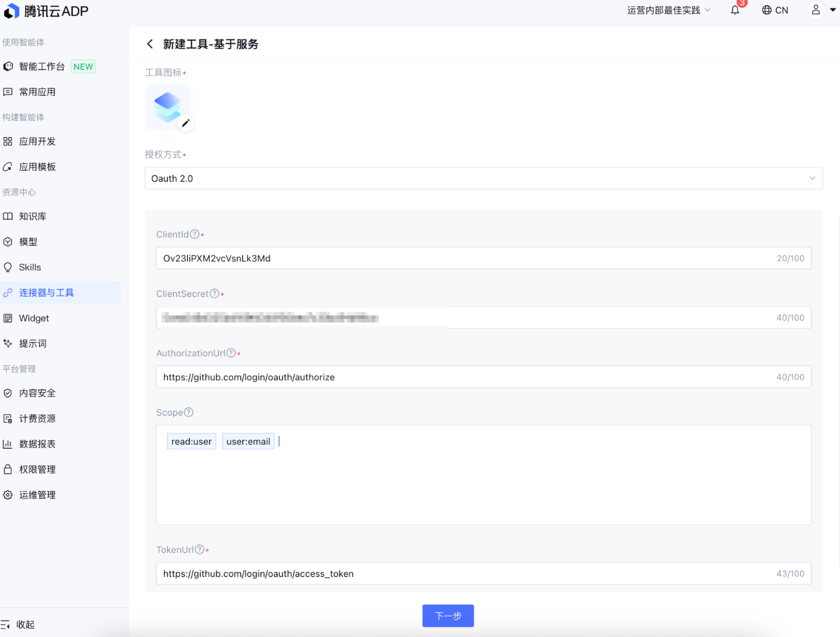Click the 智能工作台 sidebar icon

8,66
